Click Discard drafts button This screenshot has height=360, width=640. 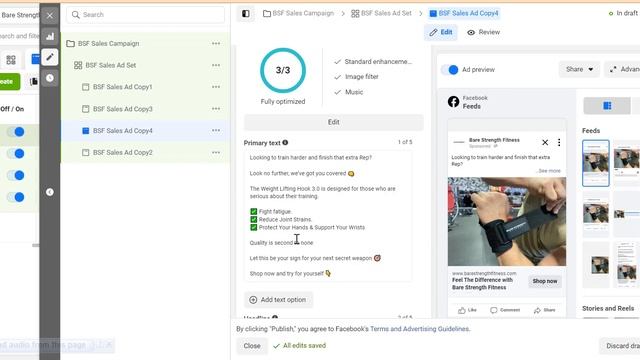coord(620,346)
